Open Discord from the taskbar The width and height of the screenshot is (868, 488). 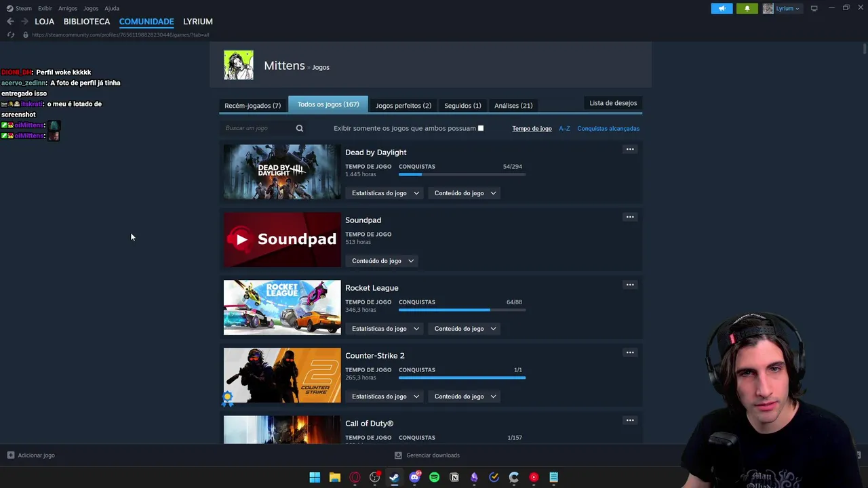(414, 477)
